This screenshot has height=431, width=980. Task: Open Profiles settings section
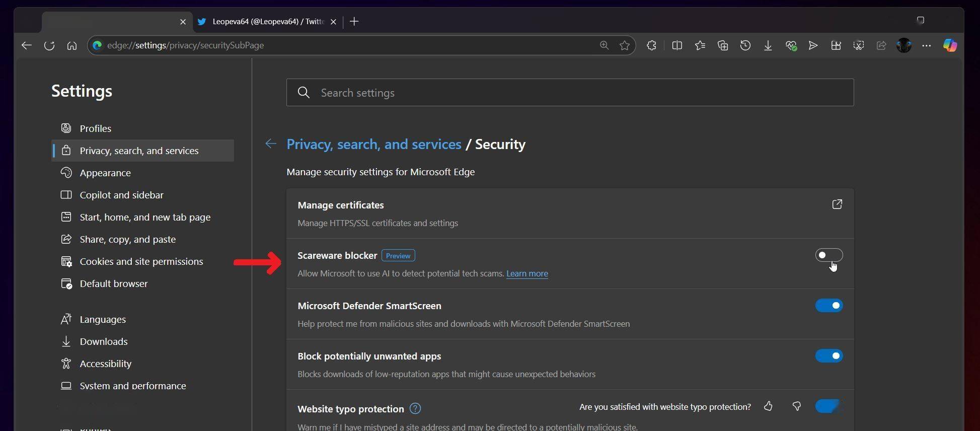pyautogui.click(x=143, y=128)
